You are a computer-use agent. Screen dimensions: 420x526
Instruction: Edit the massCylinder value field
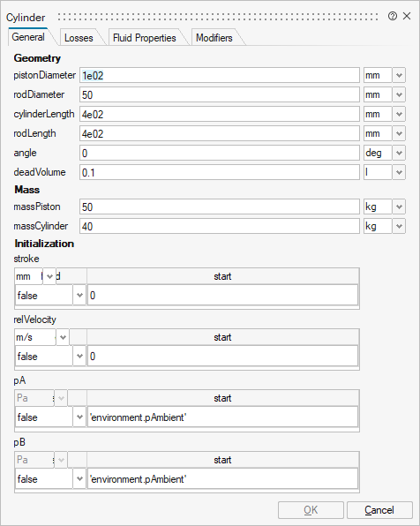pos(220,226)
